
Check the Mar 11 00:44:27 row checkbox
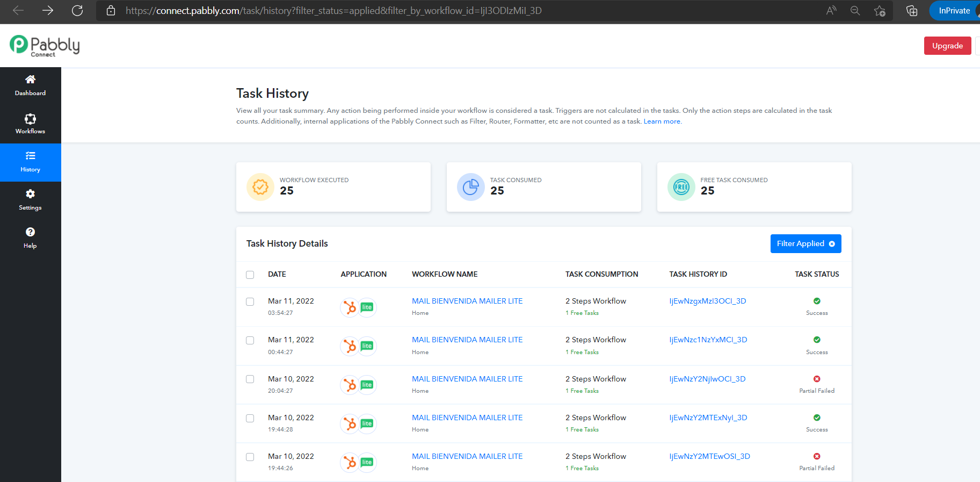pos(250,340)
